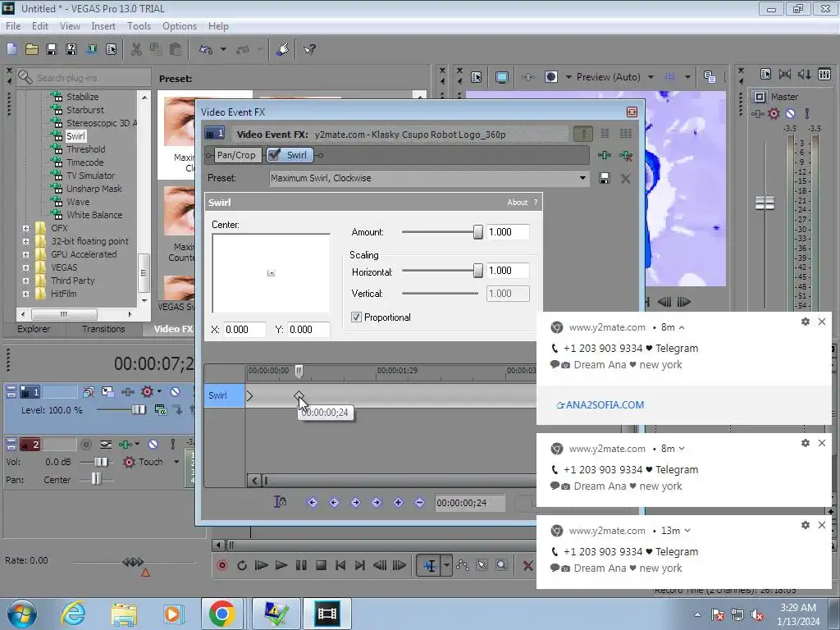Screen dimensions: 840x630
Task: Click the Cut scissors icon in toolbar
Action: pos(137,49)
